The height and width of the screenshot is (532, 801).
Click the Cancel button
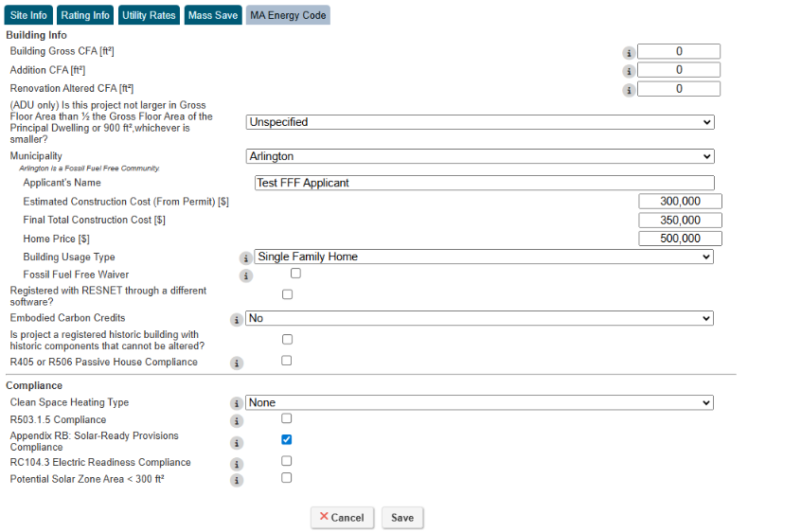pyautogui.click(x=342, y=518)
